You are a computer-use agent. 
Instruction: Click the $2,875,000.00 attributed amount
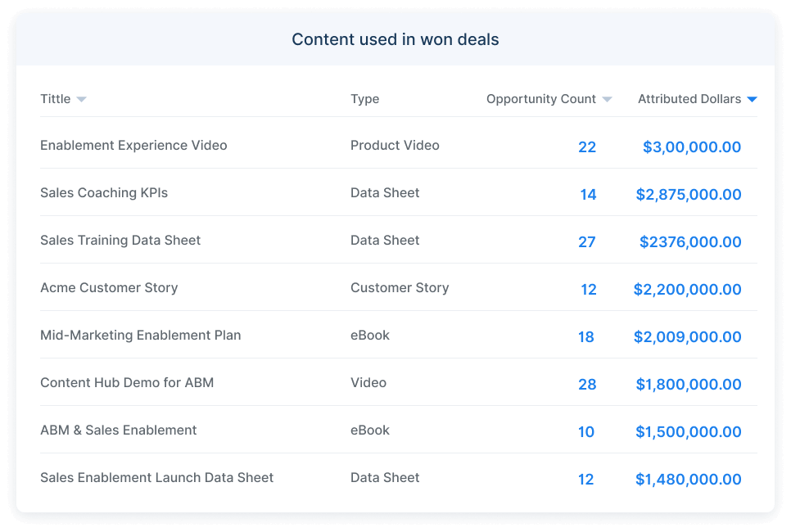point(689,195)
